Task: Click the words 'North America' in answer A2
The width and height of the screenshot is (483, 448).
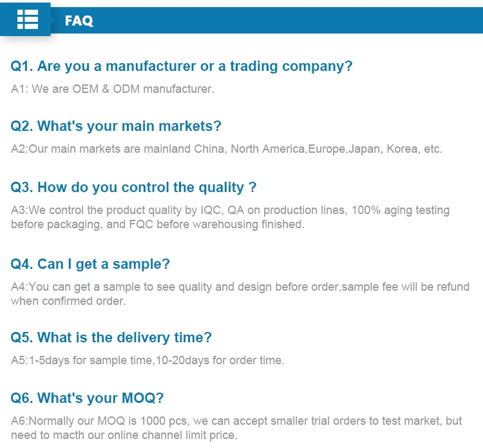Action: coord(268,149)
